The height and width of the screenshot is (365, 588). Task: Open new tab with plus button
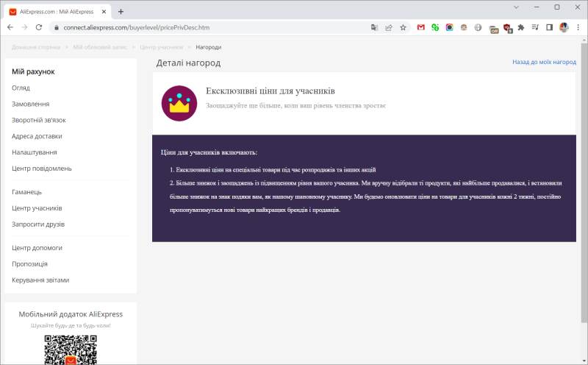click(121, 11)
